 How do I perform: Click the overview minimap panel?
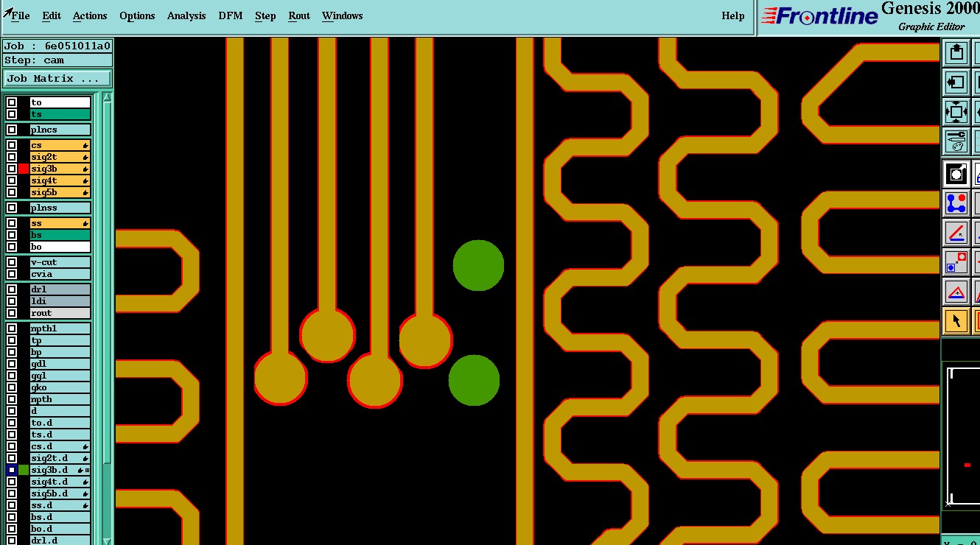point(962,435)
